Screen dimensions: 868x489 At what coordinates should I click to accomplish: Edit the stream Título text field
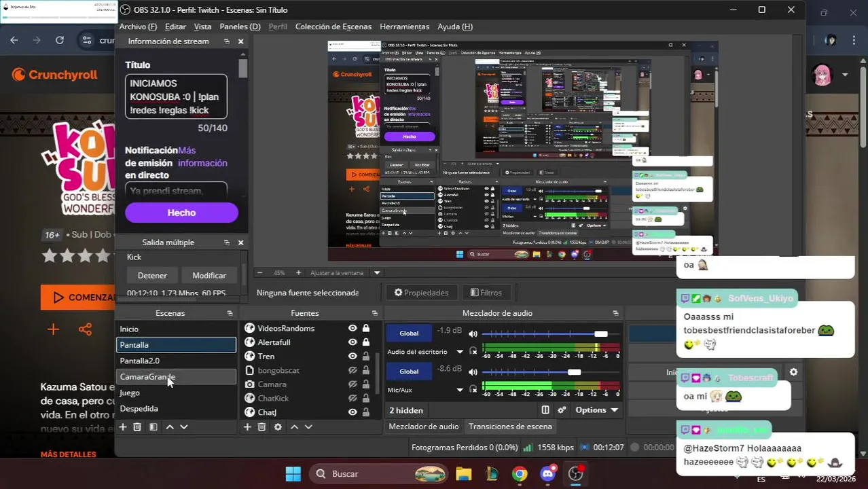click(x=176, y=96)
